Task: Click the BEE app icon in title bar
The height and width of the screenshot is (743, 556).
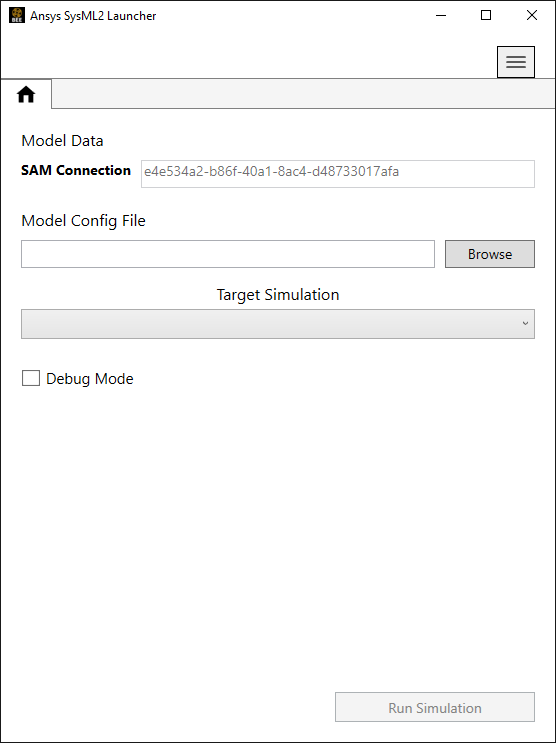Action: point(17,16)
